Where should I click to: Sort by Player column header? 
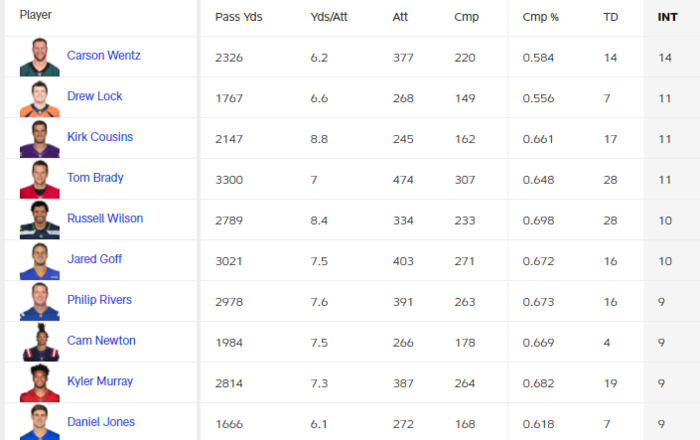(x=36, y=16)
